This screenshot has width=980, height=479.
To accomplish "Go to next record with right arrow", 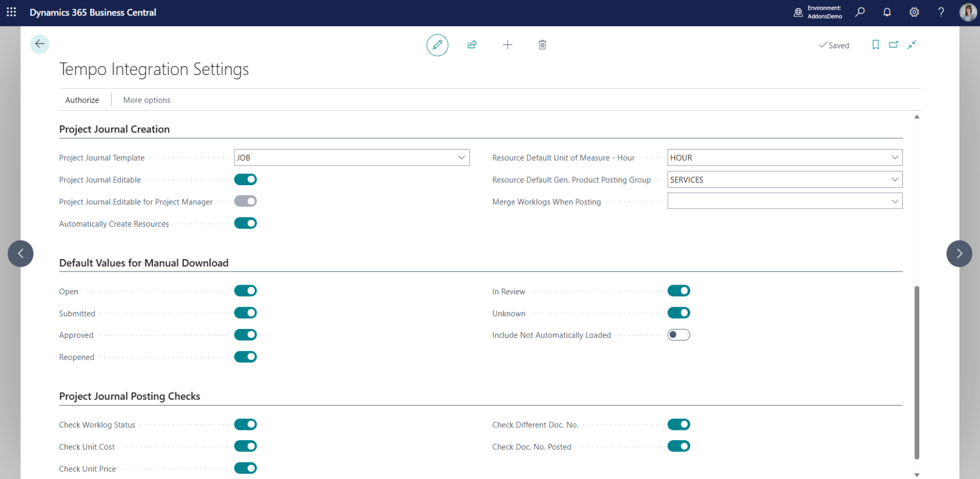I will tap(959, 253).
